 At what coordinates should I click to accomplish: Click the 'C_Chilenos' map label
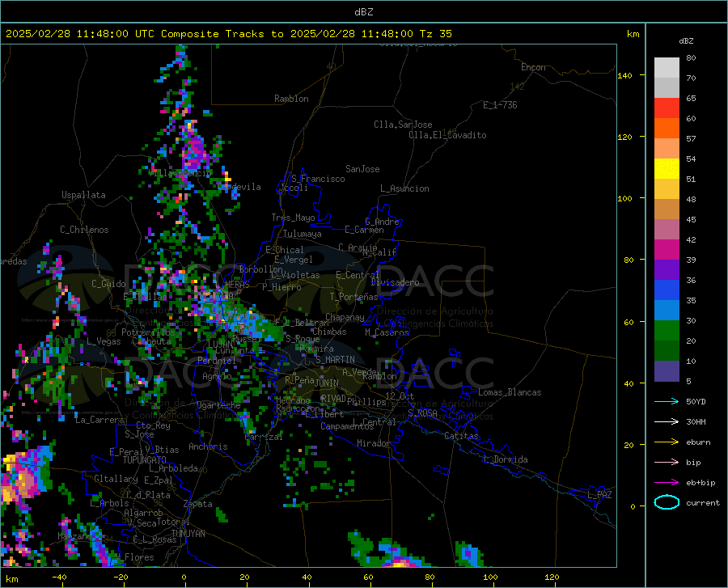click(x=84, y=230)
